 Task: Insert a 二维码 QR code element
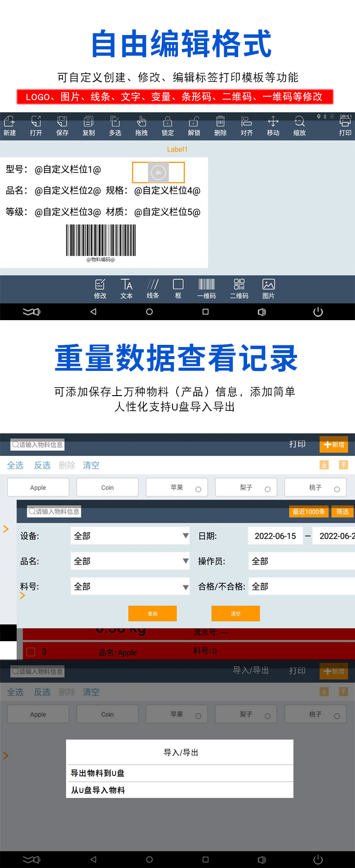coord(239,288)
